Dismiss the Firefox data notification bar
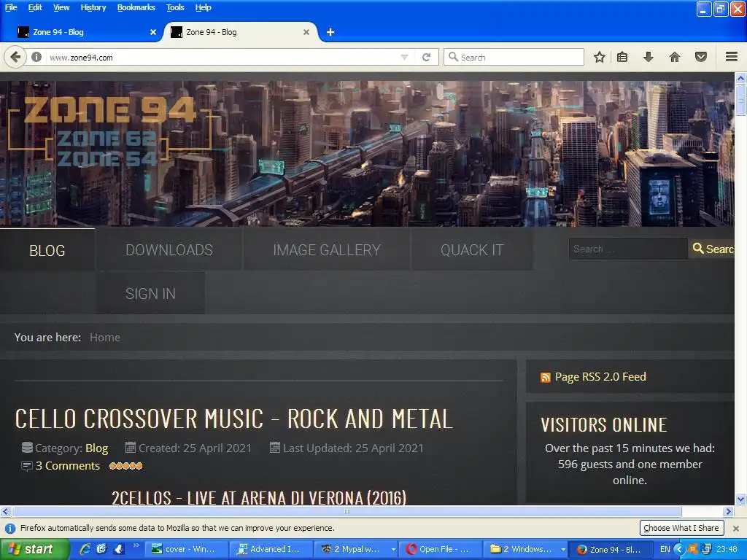 [736, 529]
